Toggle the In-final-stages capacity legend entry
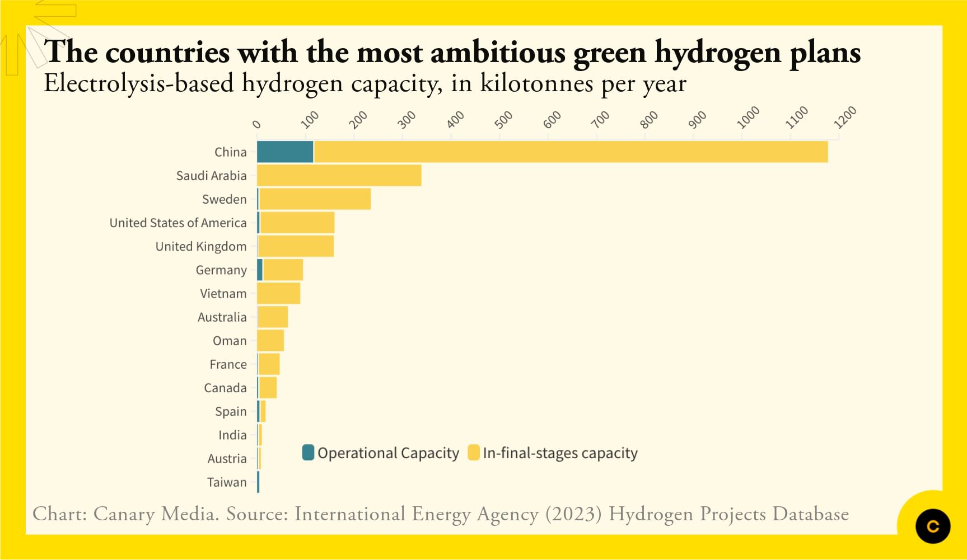This screenshot has height=560, width=967. pos(560,453)
